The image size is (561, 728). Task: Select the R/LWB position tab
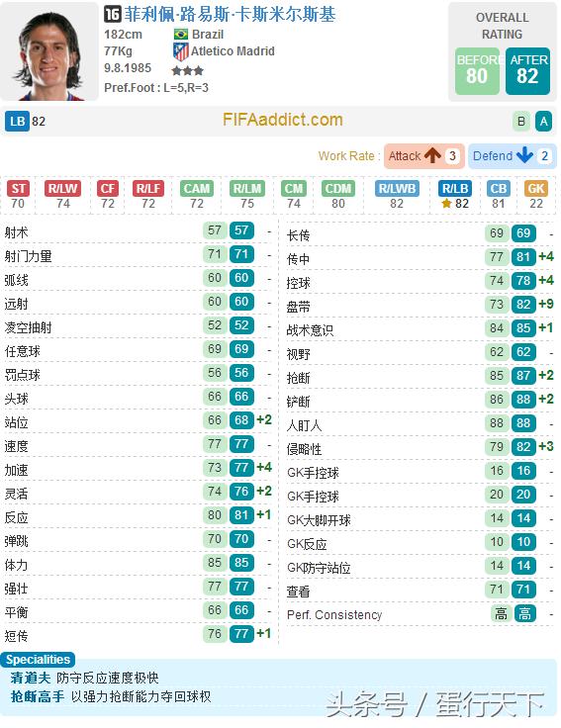coord(397,189)
